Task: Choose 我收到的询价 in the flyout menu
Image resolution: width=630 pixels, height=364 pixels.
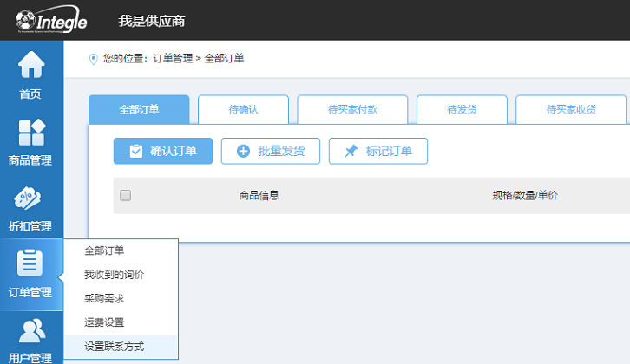Action: point(114,275)
